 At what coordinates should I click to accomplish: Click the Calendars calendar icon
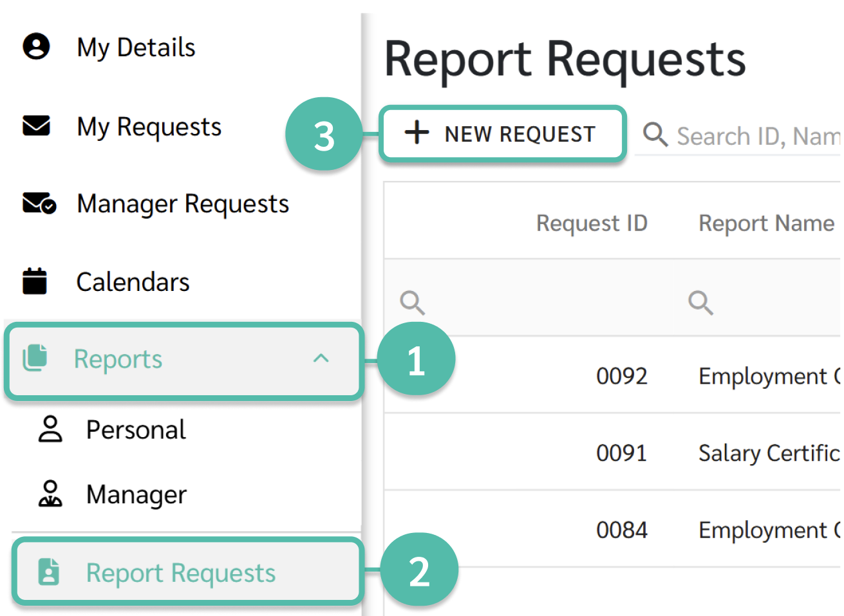click(35, 281)
